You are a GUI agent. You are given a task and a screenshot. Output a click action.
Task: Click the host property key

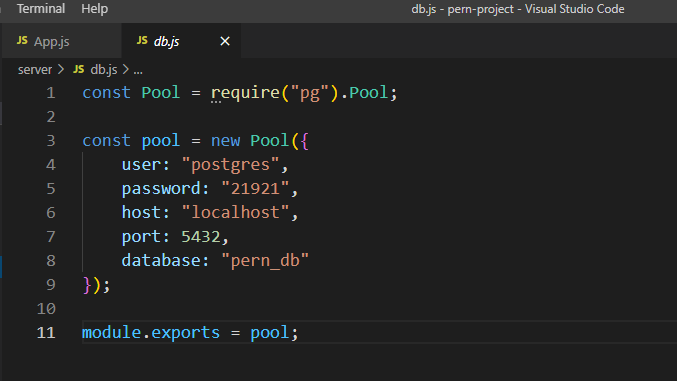(141, 213)
